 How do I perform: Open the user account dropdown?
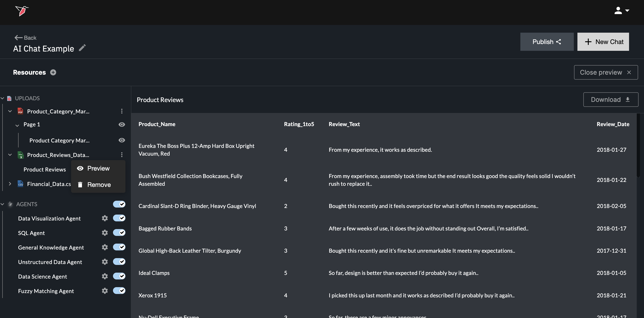pos(622,10)
